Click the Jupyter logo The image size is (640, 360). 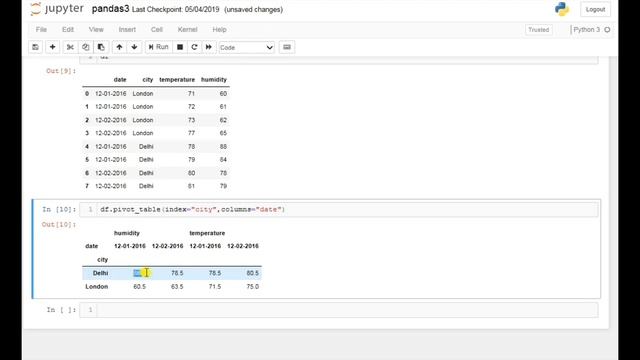point(57,9)
